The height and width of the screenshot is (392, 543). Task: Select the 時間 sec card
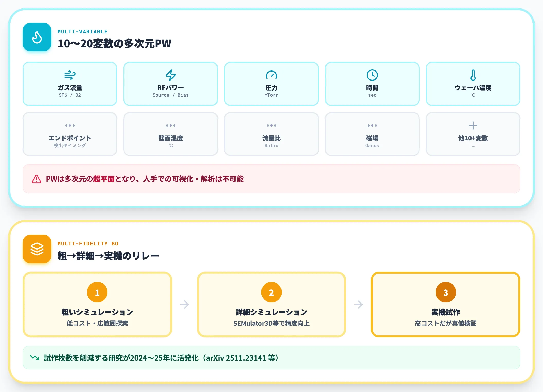pos(372,84)
